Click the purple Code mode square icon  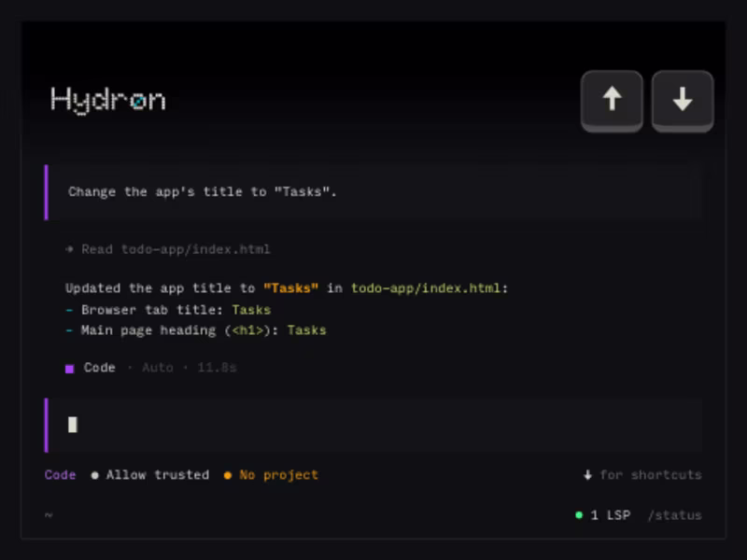(x=69, y=369)
